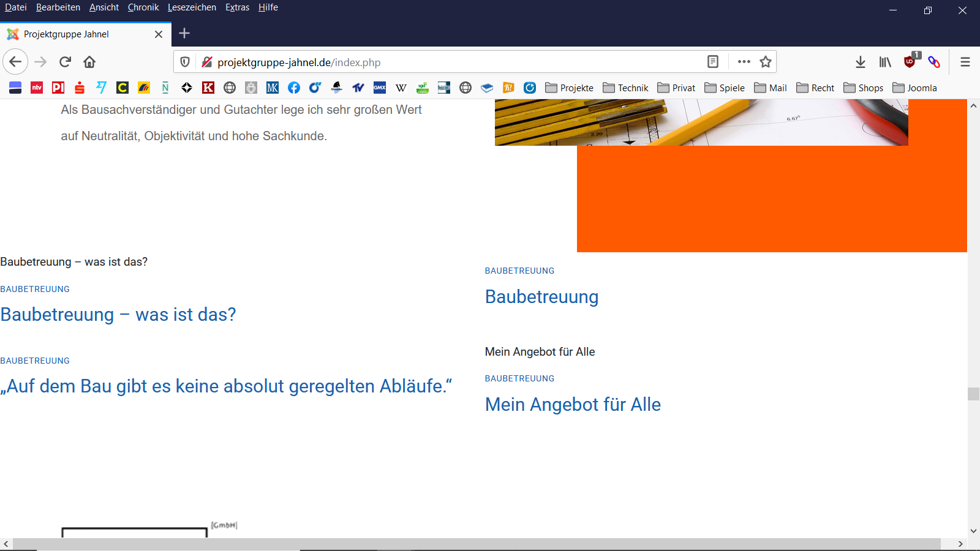Open page actions three-dot menu

coord(744,62)
